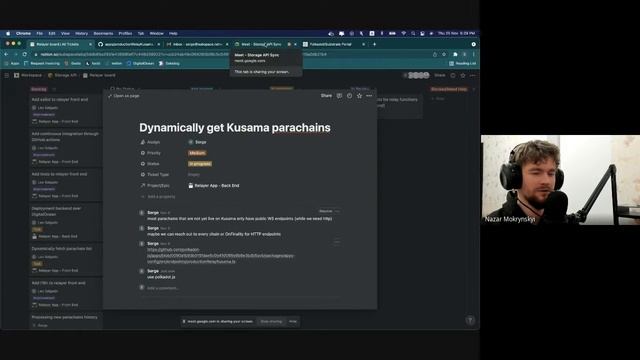Screen dimensions: 640x360
Task: Open the Chrome extensions puzzle icon
Action: pyautogui.click(x=455, y=54)
